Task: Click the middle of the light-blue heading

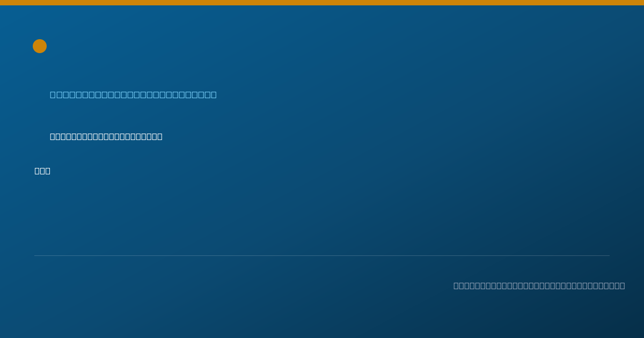Action: pyautogui.click(x=133, y=95)
